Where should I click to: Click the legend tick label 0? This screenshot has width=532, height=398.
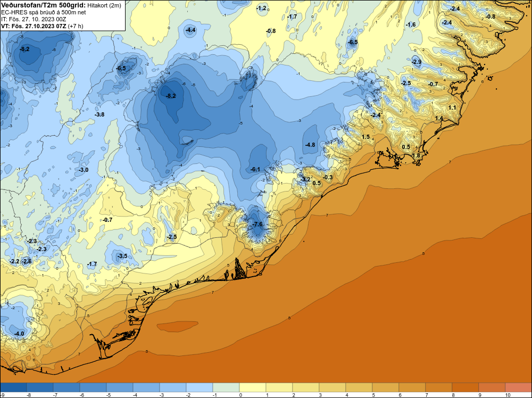240,395
